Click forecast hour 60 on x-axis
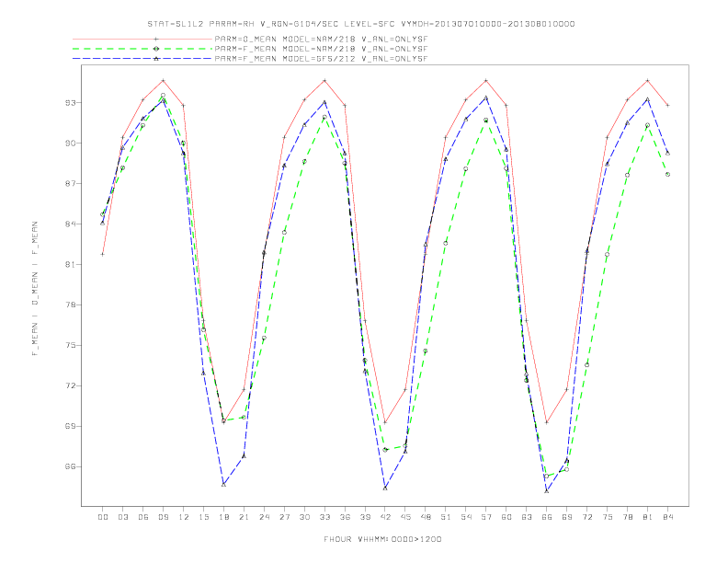This screenshot has width=728, height=563. [506, 517]
